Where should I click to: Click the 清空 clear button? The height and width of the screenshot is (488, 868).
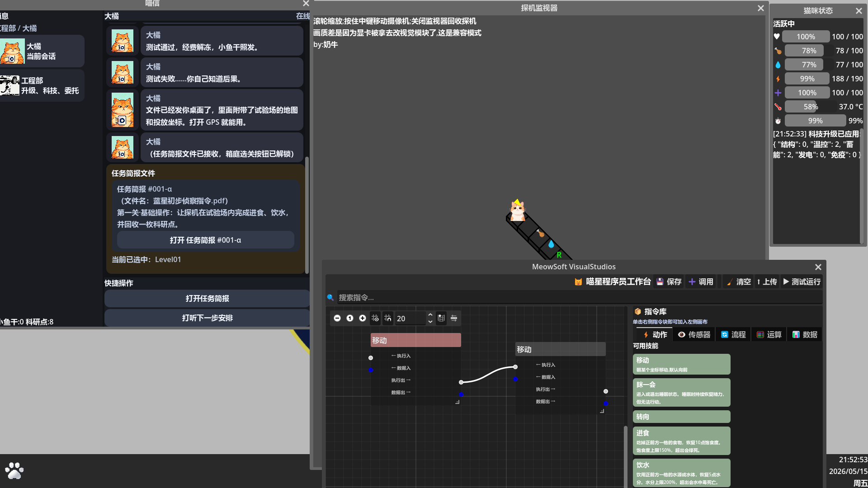coord(739,282)
